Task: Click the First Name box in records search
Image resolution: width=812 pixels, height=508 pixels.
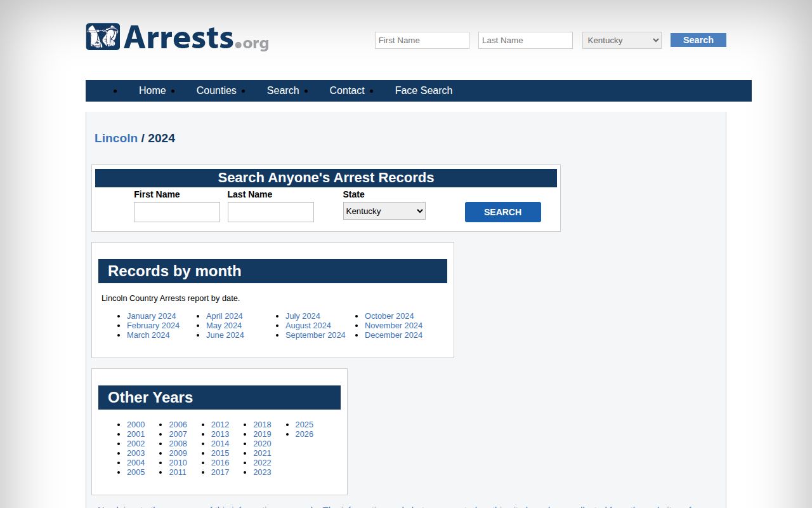Action: pos(177,212)
